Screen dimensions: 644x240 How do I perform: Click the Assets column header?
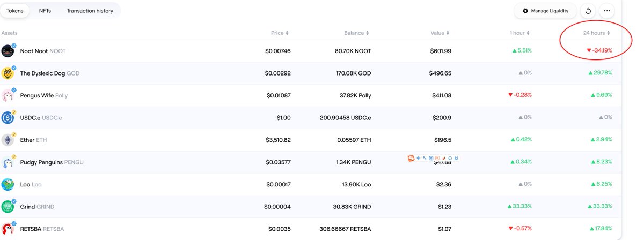click(10, 33)
